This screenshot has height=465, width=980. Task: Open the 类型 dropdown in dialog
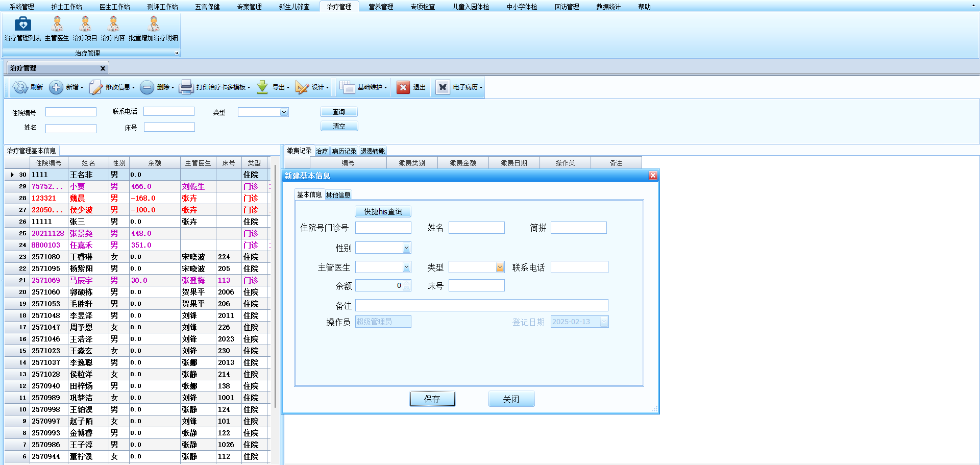click(x=500, y=267)
